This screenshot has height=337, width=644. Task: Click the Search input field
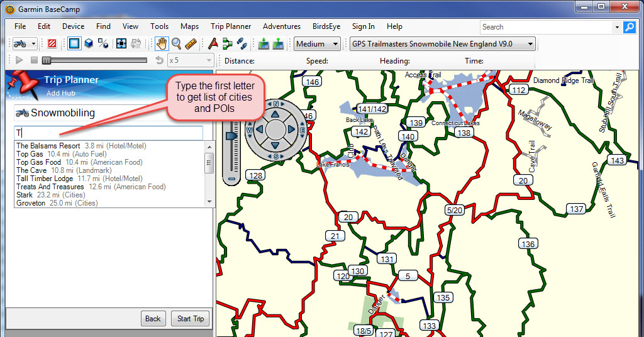pyautogui.click(x=547, y=27)
